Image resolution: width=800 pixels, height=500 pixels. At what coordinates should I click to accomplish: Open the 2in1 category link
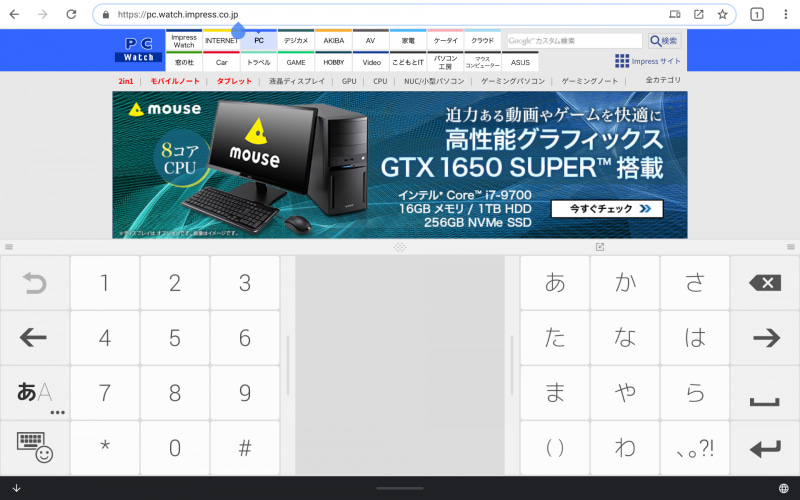tap(126, 81)
